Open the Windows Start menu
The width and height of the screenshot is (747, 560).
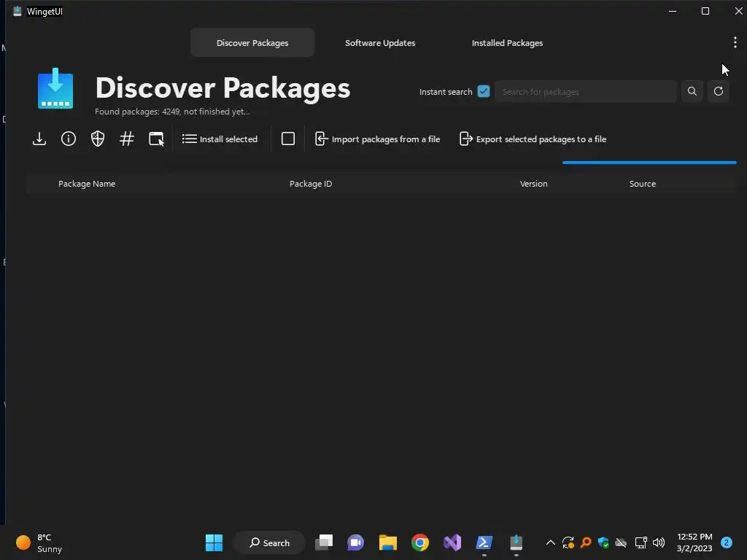[214, 542]
